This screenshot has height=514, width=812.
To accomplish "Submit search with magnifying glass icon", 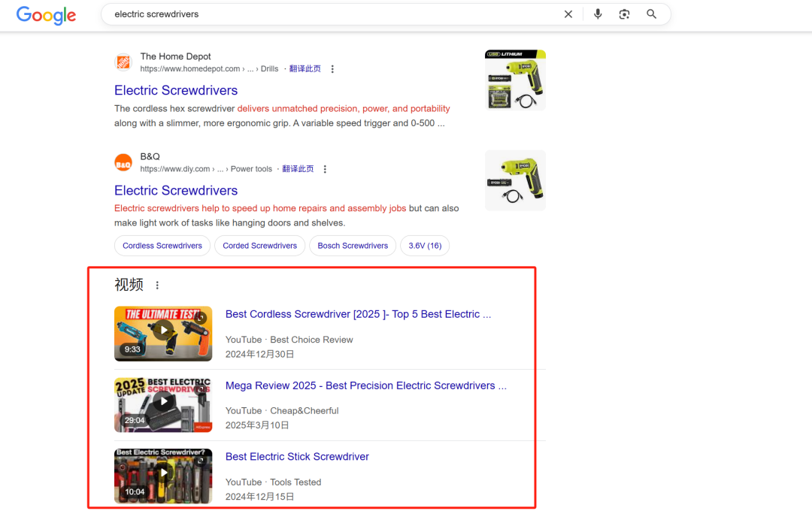I will point(651,14).
